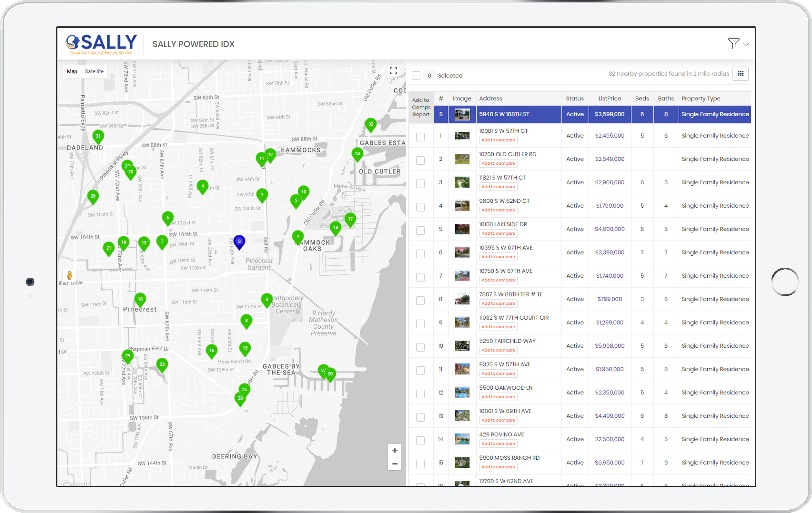
Task: Open thumbnail image of 429 Rovino Ave
Action: pyautogui.click(x=462, y=439)
